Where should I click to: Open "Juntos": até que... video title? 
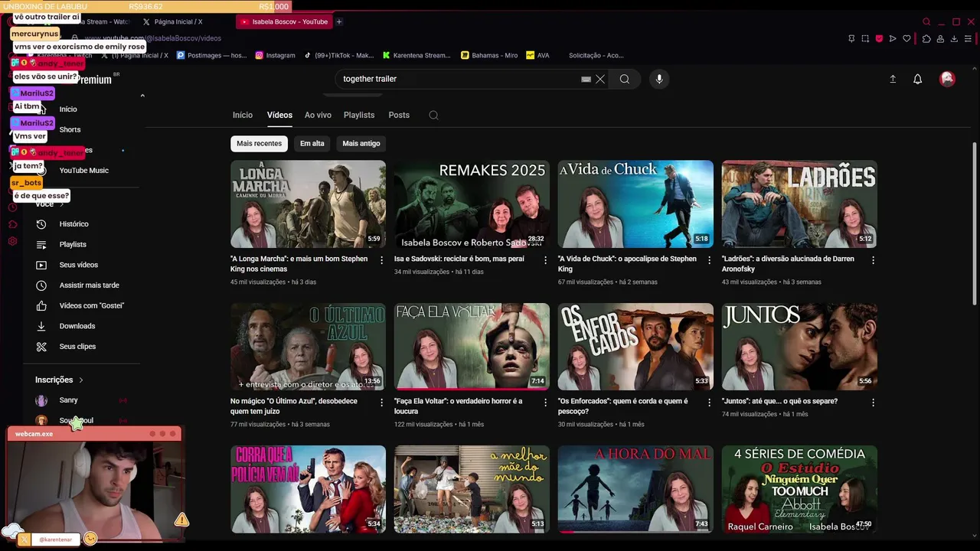(x=779, y=401)
